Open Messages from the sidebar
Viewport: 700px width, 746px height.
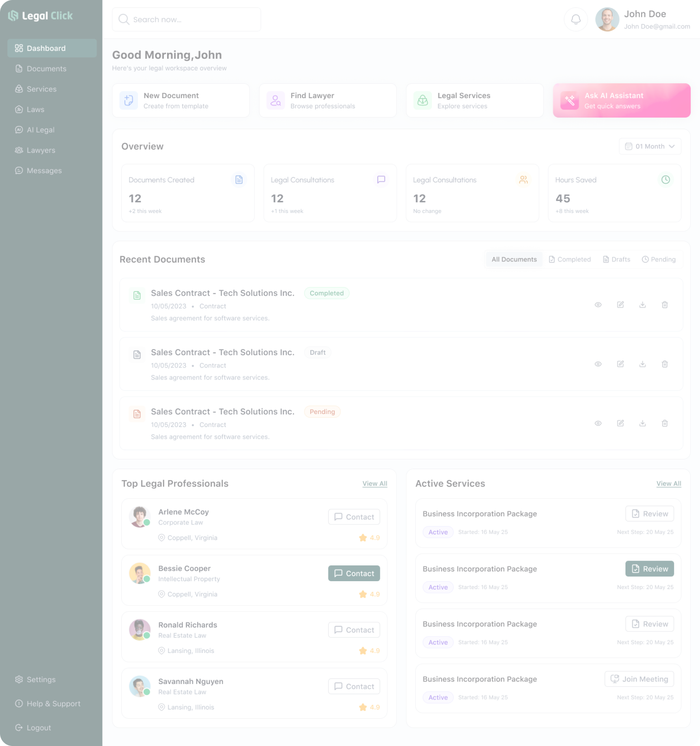coord(44,170)
